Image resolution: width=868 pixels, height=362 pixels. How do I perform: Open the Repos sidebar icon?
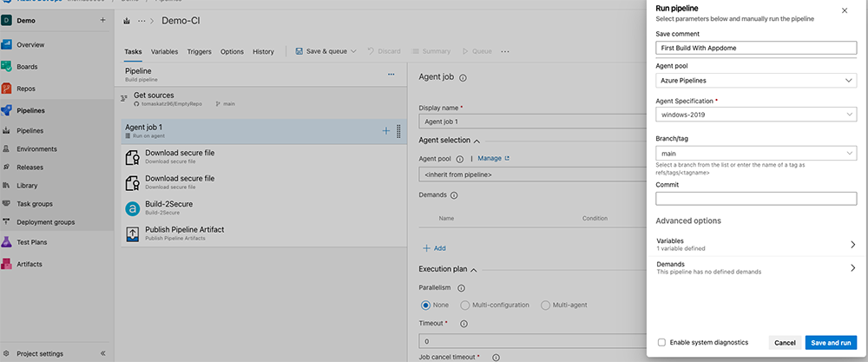click(8, 88)
